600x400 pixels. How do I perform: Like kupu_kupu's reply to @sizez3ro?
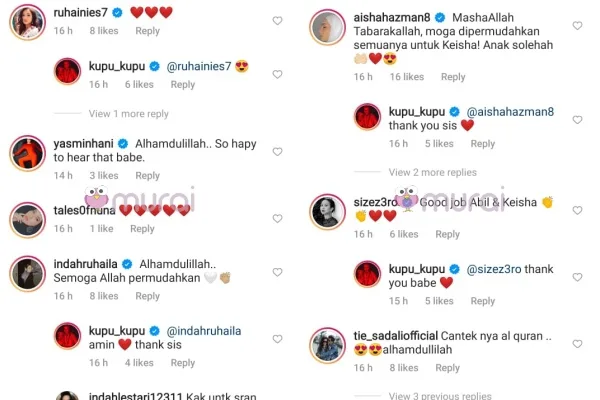point(577,277)
